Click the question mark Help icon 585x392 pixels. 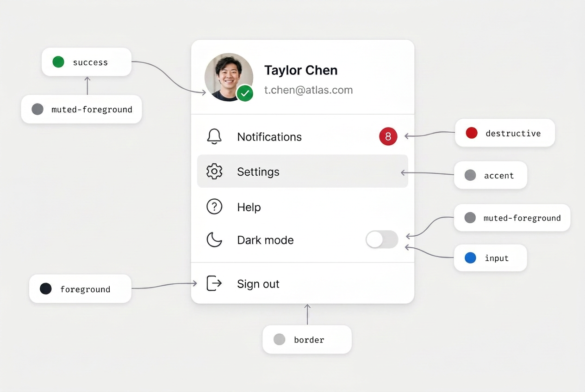tap(214, 207)
